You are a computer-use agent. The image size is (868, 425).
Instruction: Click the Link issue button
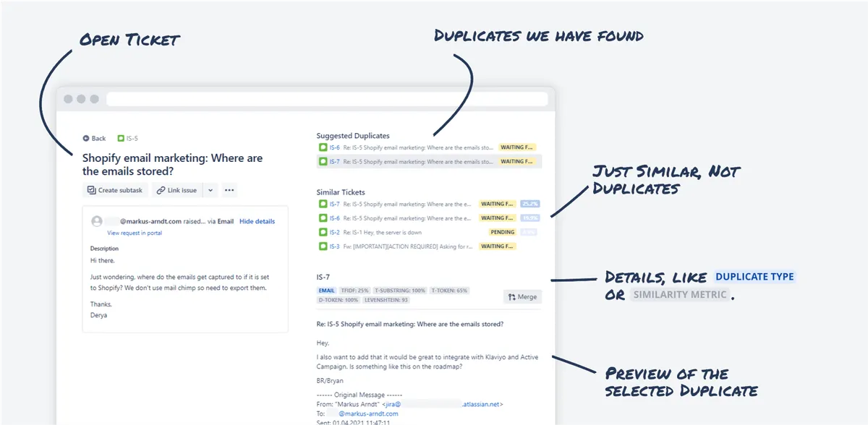[176, 190]
